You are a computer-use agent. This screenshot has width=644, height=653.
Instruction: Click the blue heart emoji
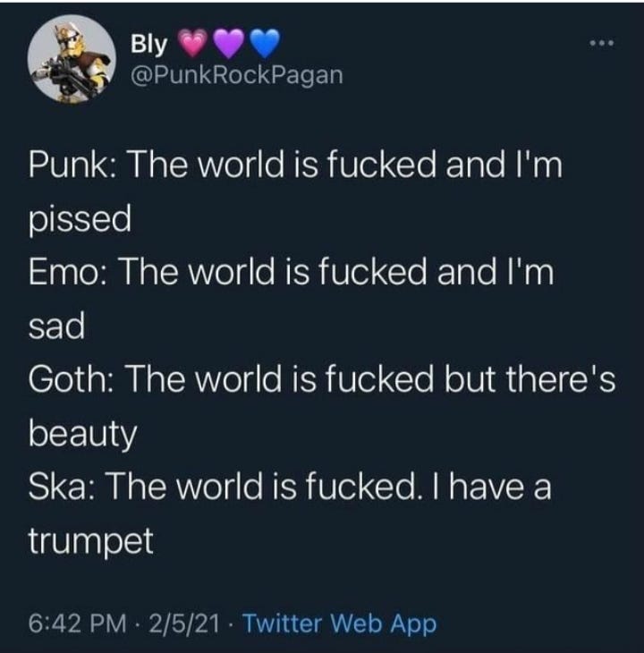(264, 43)
